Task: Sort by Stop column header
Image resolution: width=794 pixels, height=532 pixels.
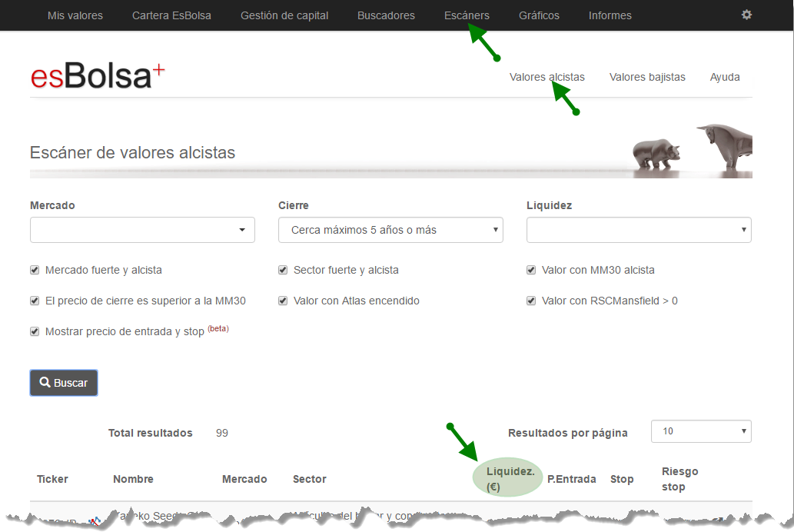Action: click(x=622, y=479)
